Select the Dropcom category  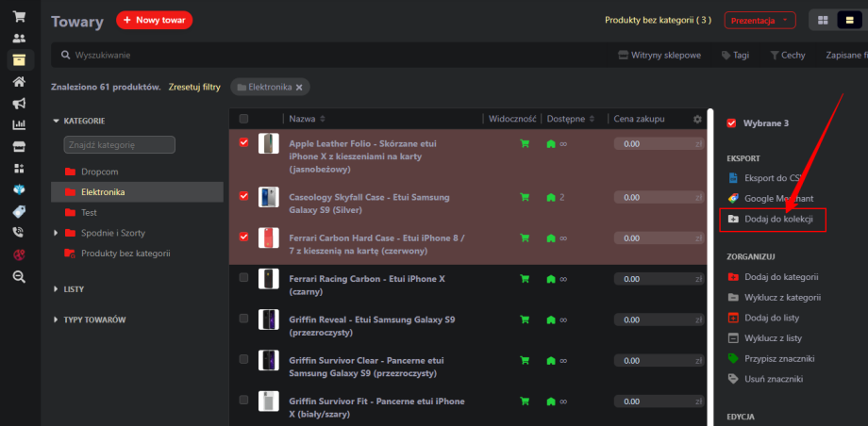[99, 172]
